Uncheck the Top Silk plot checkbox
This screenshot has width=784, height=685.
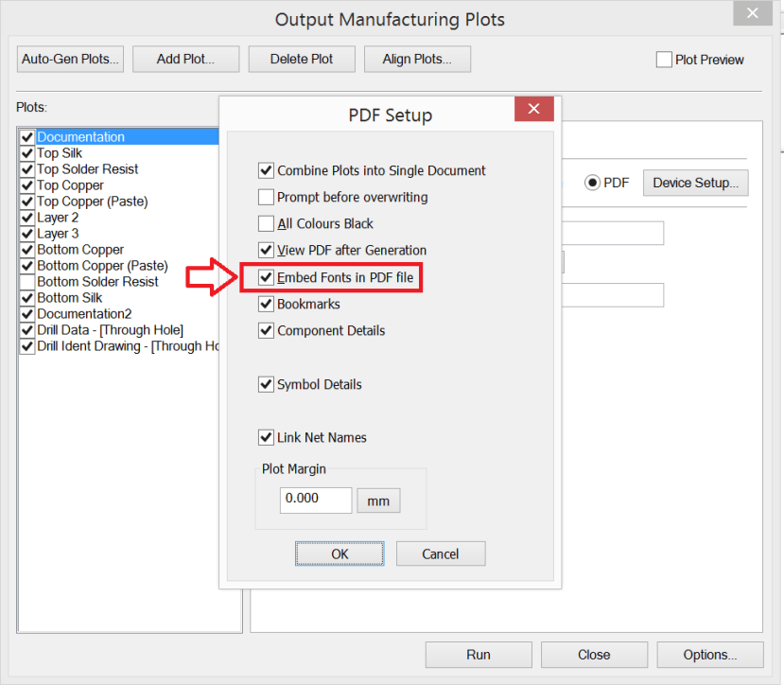(27, 153)
